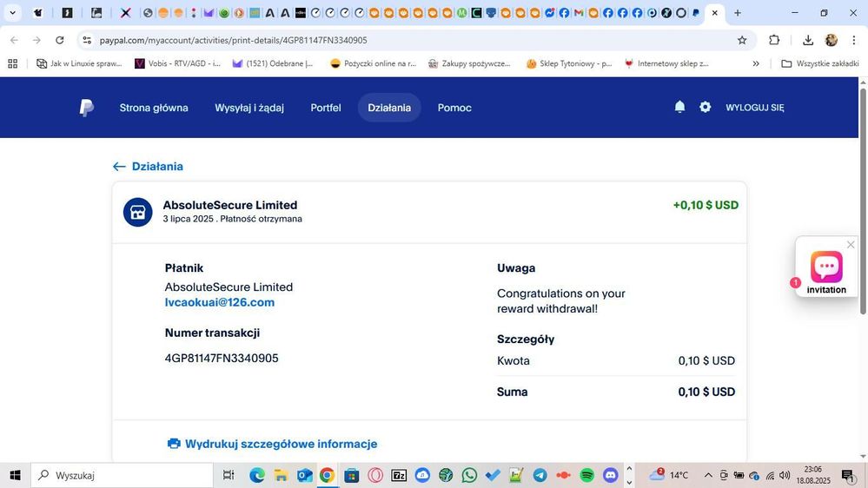This screenshot has width=868, height=488.
Task: Click the lvcaokuai@126.com email link
Action: [220, 302]
